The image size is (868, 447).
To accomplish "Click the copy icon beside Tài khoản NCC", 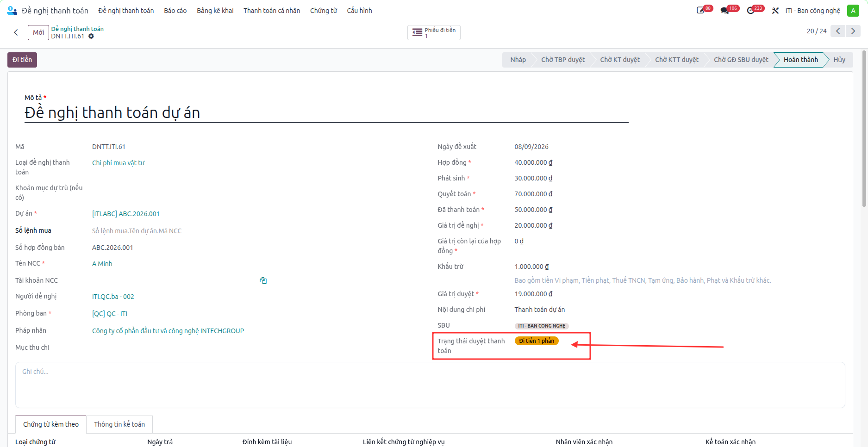I will click(263, 280).
